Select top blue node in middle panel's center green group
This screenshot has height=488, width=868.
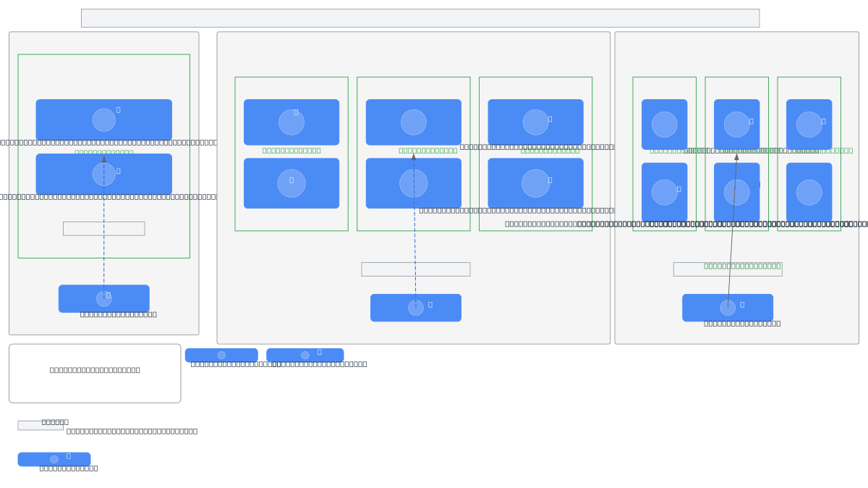tap(414, 122)
